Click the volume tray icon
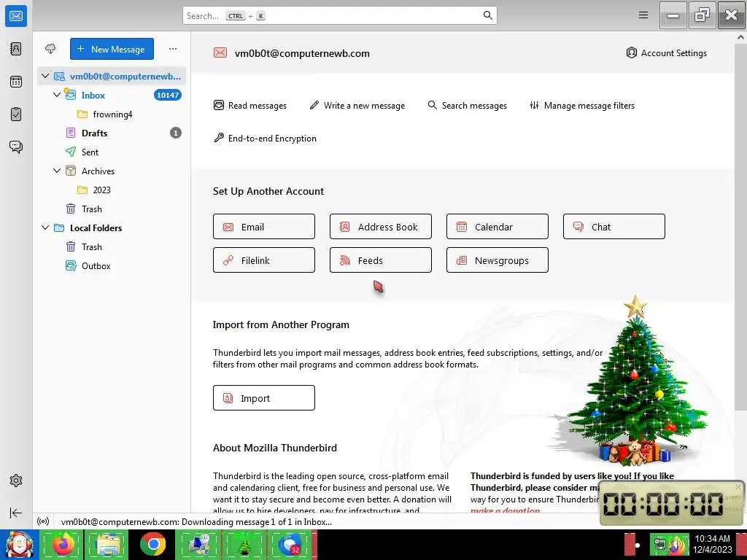 [x=676, y=545]
